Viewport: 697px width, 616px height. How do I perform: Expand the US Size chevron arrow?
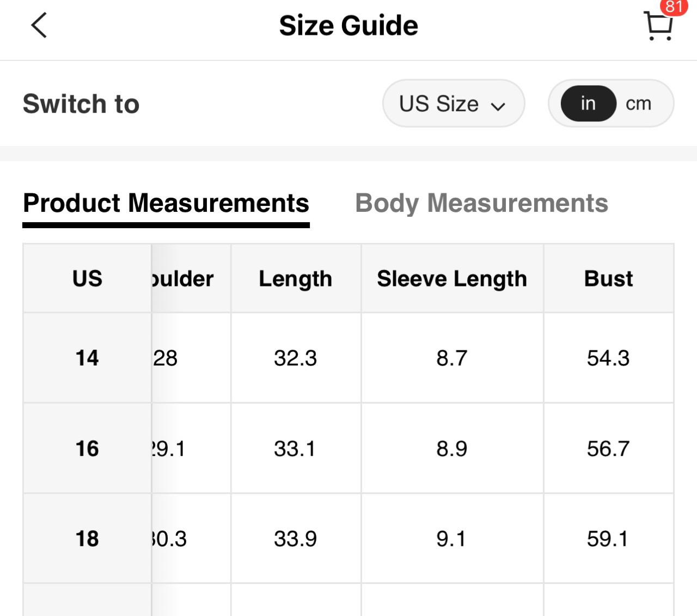(x=498, y=106)
